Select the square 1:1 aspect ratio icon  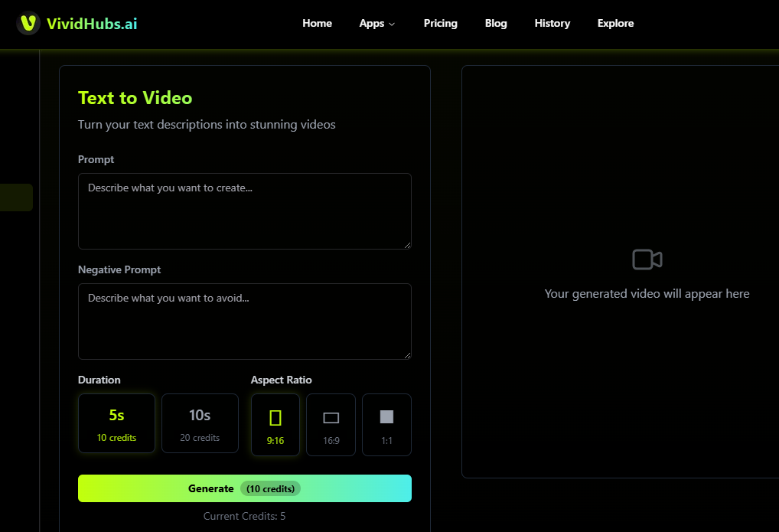[x=386, y=417]
